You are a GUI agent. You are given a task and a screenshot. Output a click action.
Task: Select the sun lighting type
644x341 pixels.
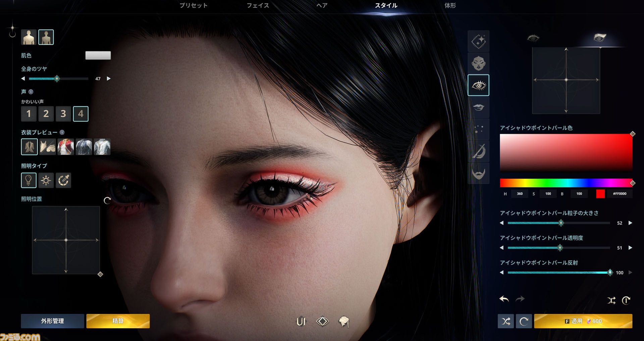click(46, 180)
